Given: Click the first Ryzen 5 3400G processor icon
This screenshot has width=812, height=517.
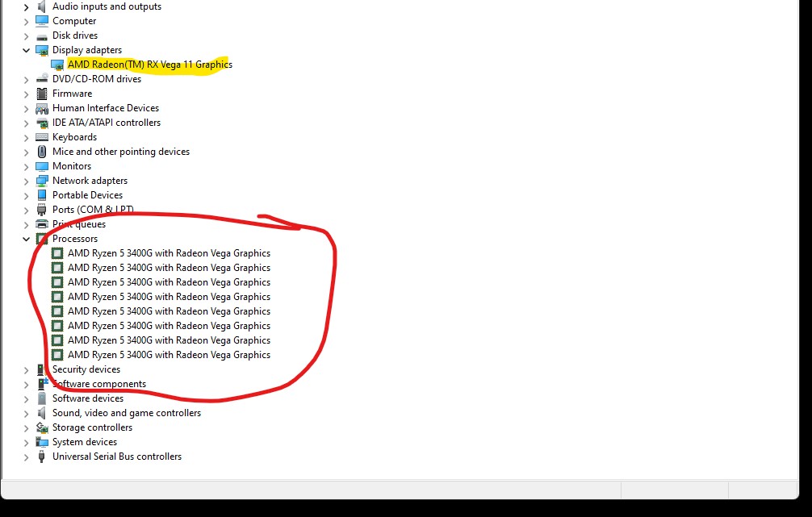Looking at the screenshot, I should pos(57,253).
